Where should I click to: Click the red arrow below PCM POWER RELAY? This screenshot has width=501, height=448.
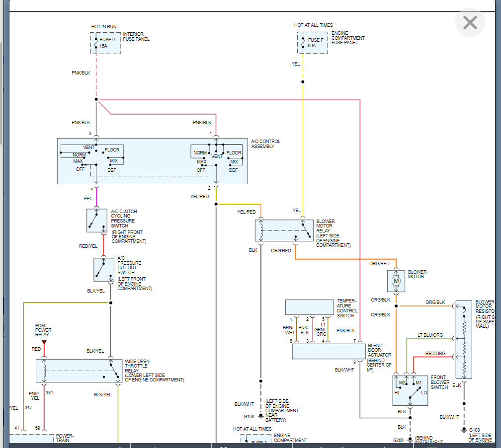(x=44, y=342)
